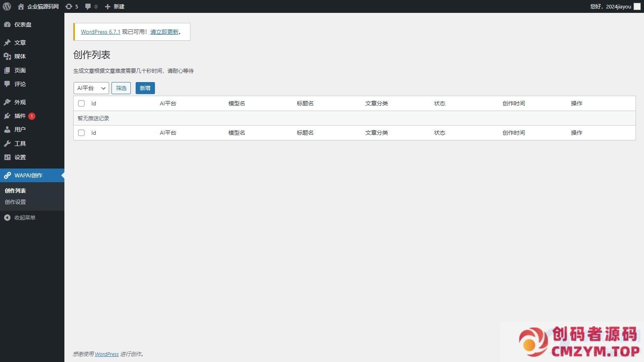Click the user avatar in the top corner
Image resolution: width=644 pixels, height=362 pixels.
[637, 6]
